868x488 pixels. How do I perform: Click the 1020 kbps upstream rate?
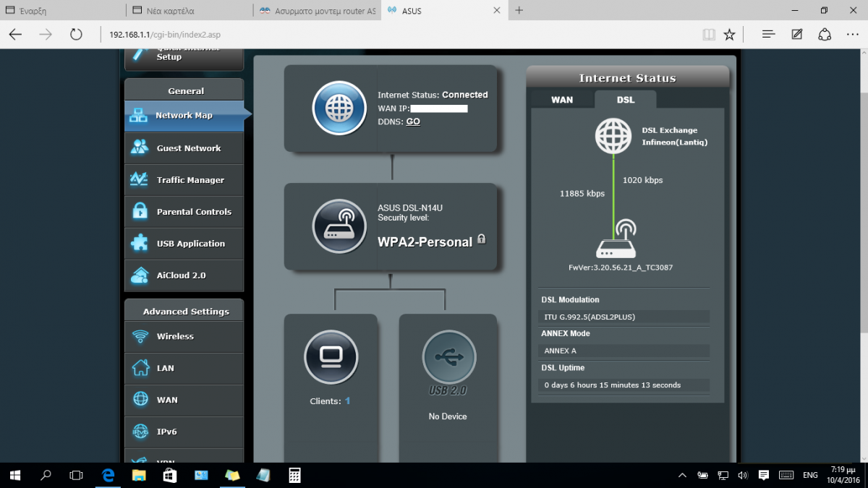click(642, 180)
